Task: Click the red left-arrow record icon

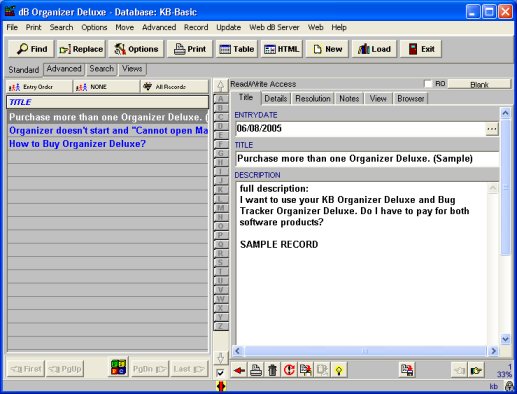Action: pos(239,370)
